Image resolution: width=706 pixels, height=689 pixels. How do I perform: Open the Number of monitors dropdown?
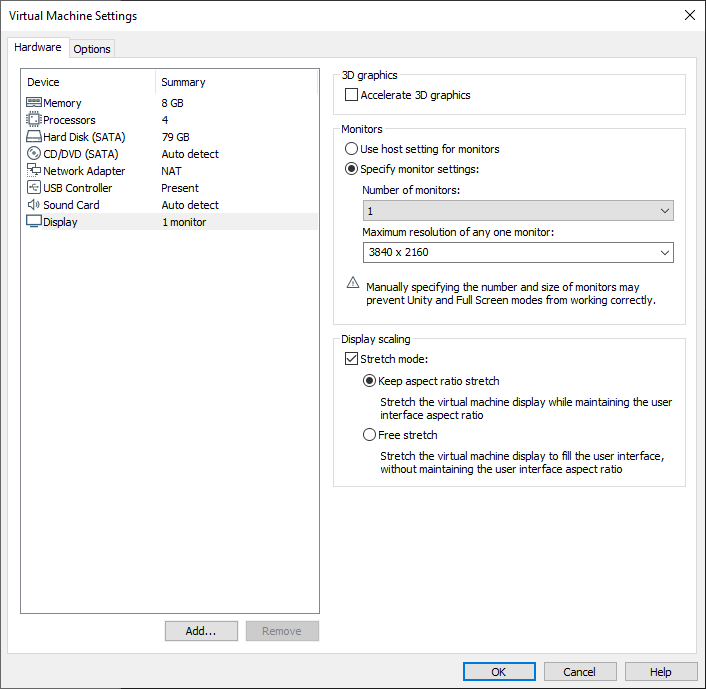pyautogui.click(x=517, y=211)
